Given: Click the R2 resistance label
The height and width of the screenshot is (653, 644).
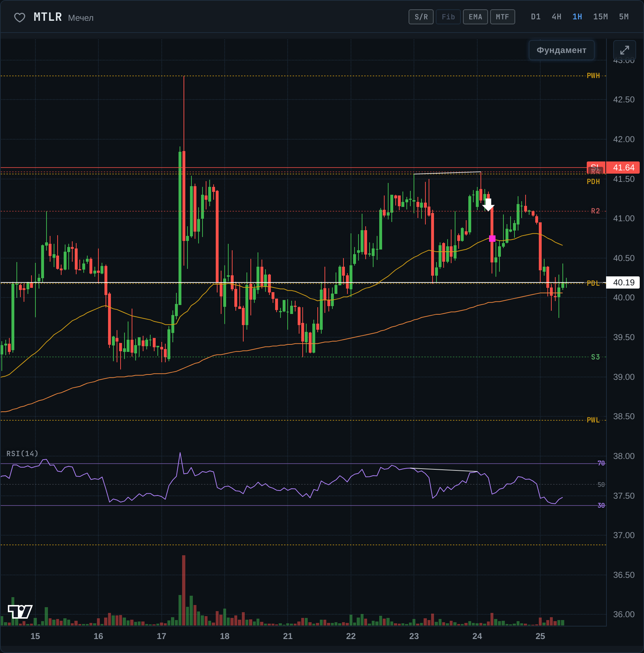Looking at the screenshot, I should tap(595, 211).
